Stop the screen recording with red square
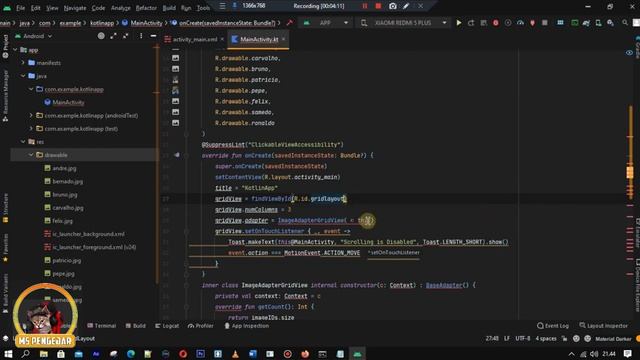 click(x=378, y=6)
